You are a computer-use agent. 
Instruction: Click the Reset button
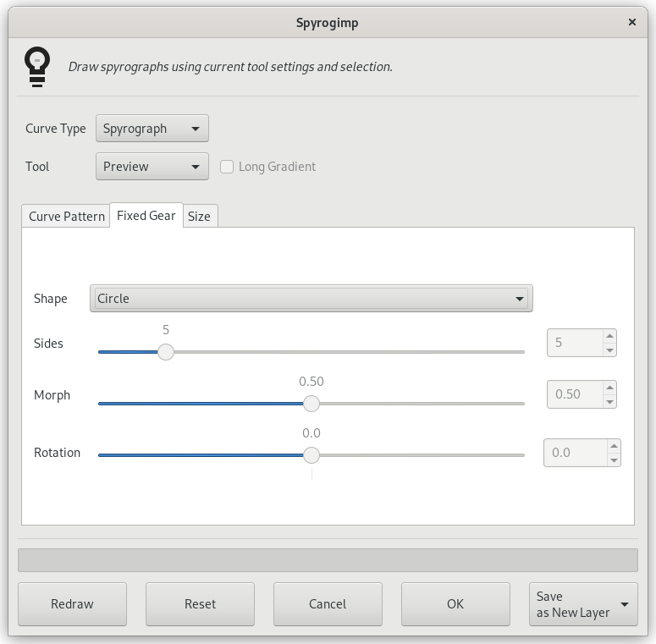click(x=200, y=604)
